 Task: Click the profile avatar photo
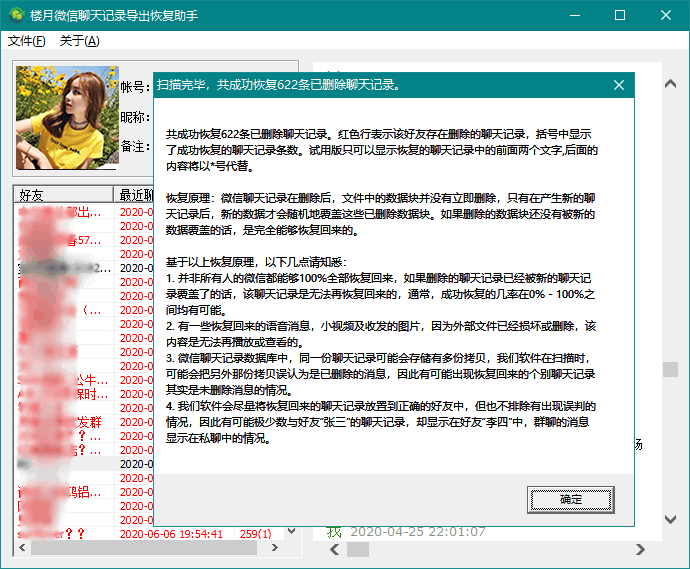click(x=67, y=117)
